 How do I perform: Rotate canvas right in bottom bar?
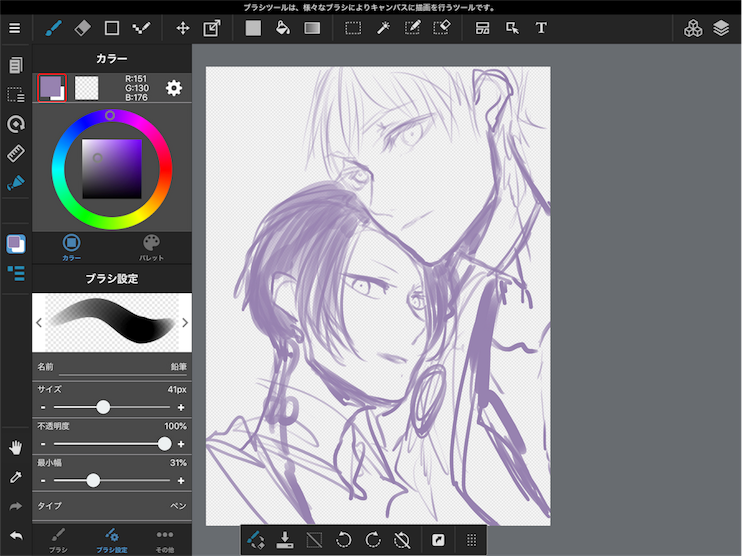tap(373, 540)
